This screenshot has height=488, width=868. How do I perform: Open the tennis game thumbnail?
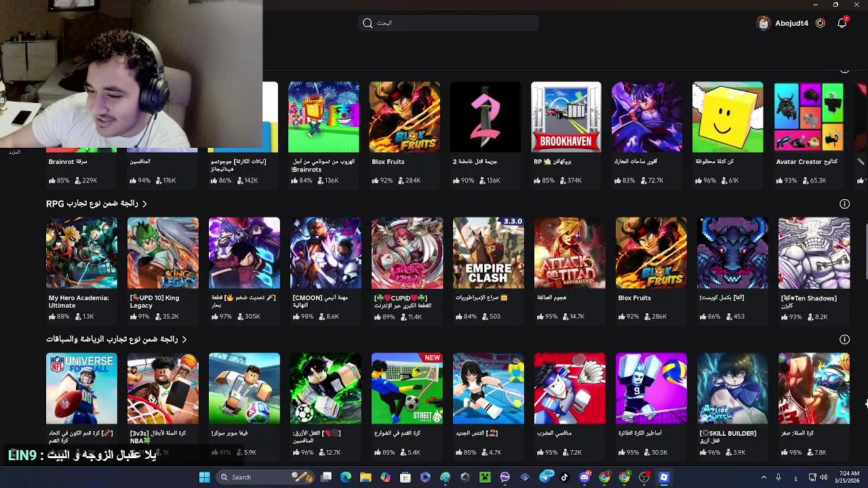488,388
